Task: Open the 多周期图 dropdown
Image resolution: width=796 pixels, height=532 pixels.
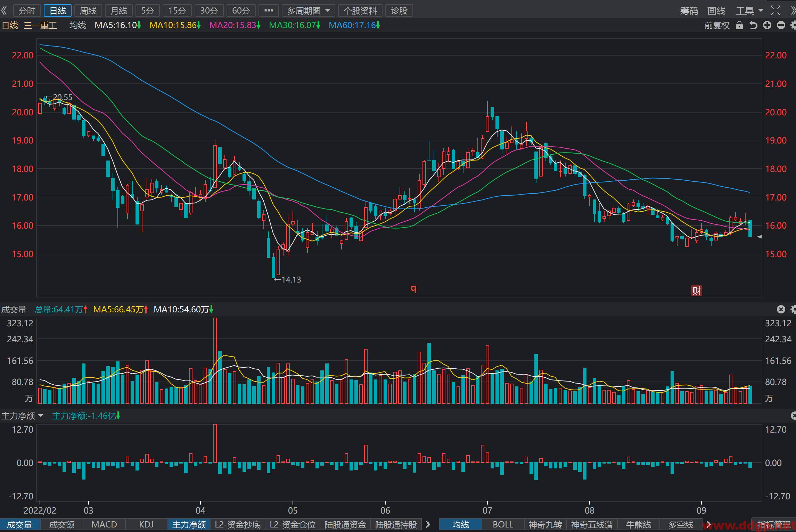Action: (309, 10)
